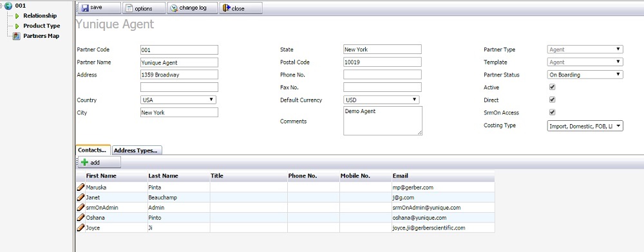Select the j@g.com email cell
This screenshot has width=644, height=252.
[443, 197]
